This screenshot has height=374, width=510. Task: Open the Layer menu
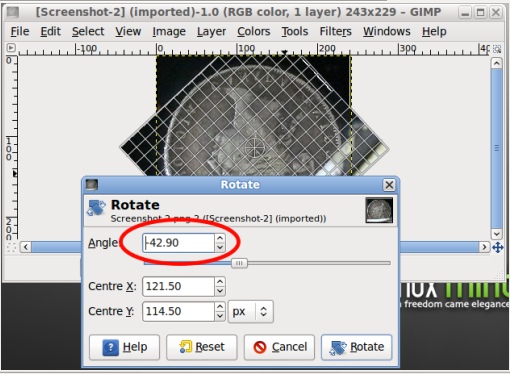pyautogui.click(x=211, y=31)
